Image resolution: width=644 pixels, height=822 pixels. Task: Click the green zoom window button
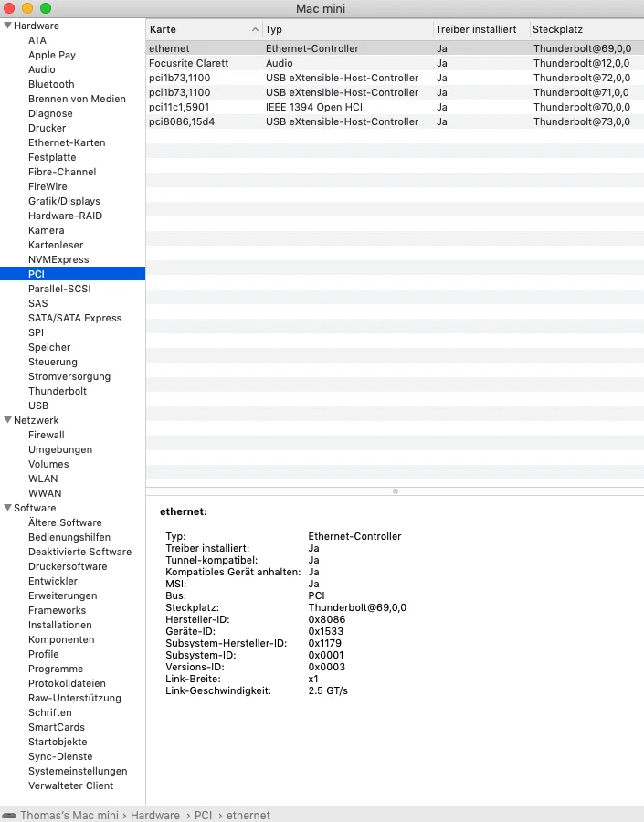(46, 8)
